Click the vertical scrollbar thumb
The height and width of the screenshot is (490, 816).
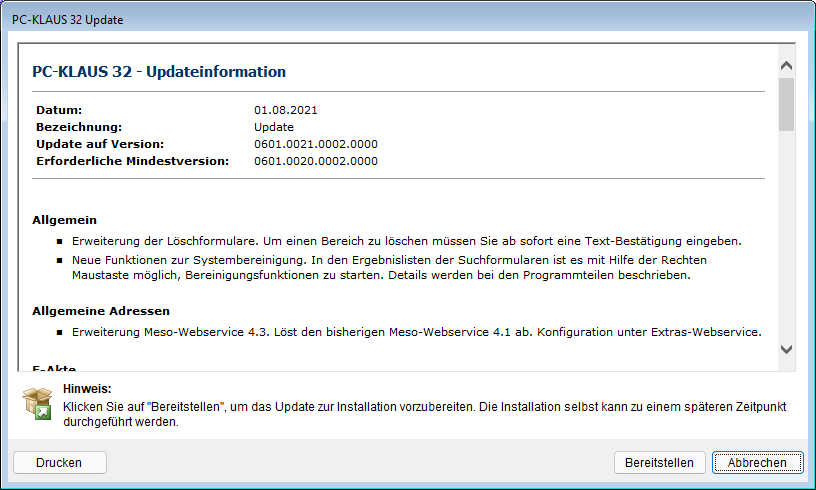786,105
